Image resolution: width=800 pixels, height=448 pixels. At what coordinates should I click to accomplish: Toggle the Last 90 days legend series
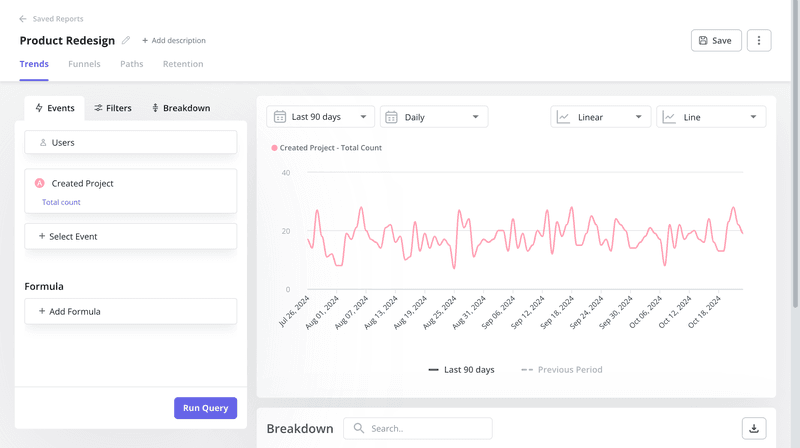point(461,370)
